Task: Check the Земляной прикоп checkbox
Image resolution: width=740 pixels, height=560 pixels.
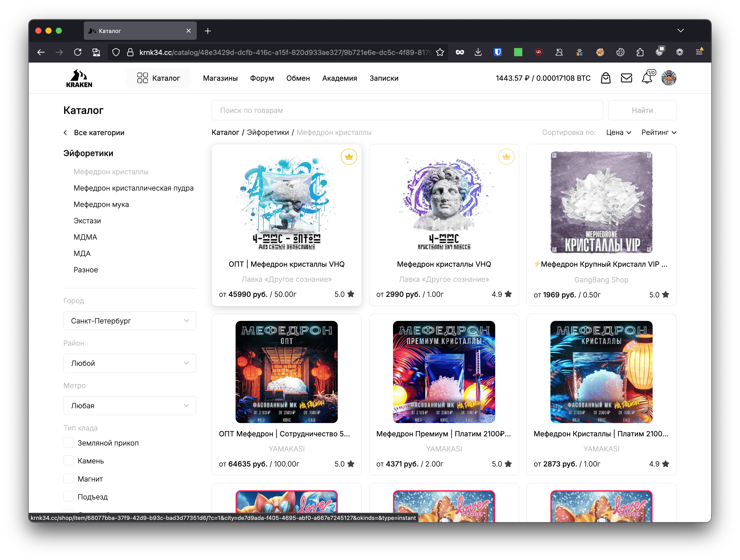Action: coord(68,442)
